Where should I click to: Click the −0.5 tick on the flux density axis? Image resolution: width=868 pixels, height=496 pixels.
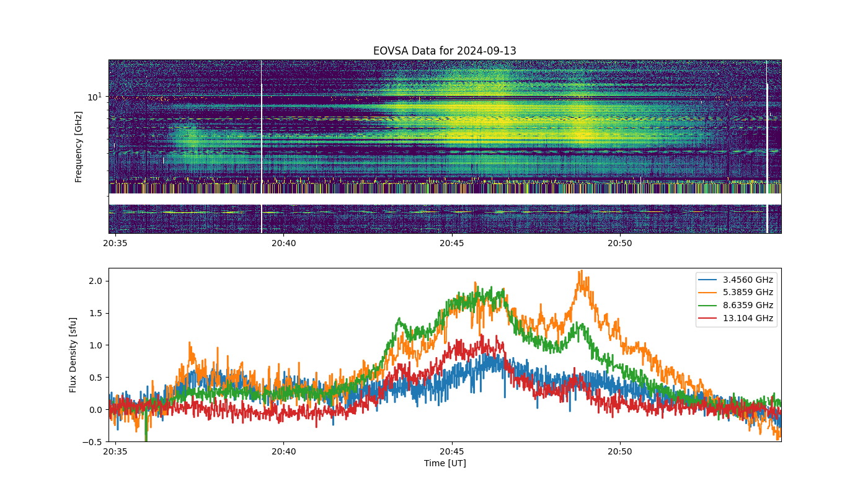point(94,441)
